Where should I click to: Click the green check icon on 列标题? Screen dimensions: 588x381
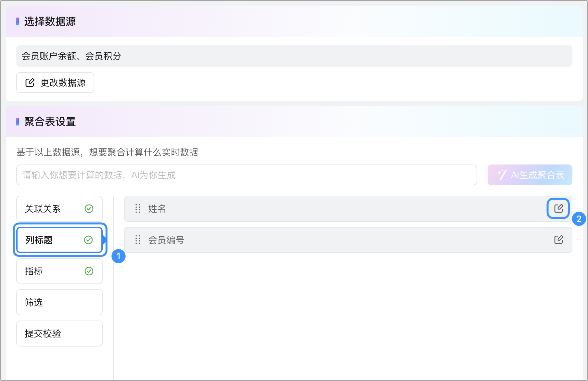(x=88, y=240)
